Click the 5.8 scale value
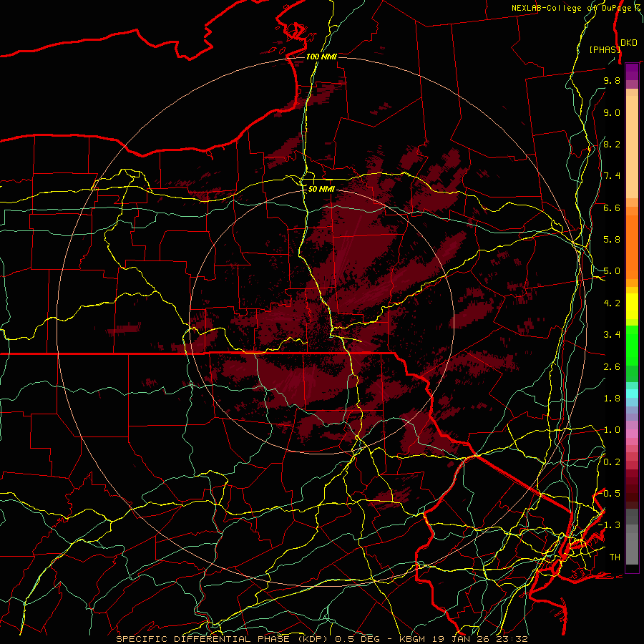644x644 pixels. 612,240
